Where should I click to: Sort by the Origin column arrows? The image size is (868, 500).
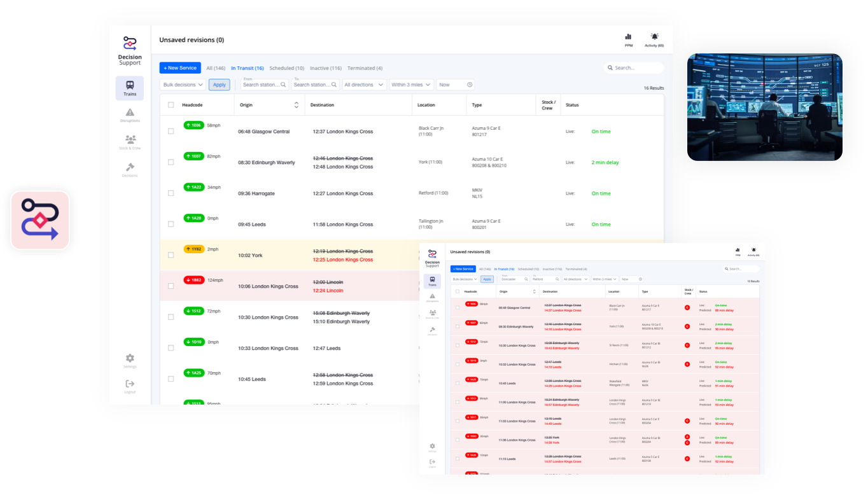point(296,105)
